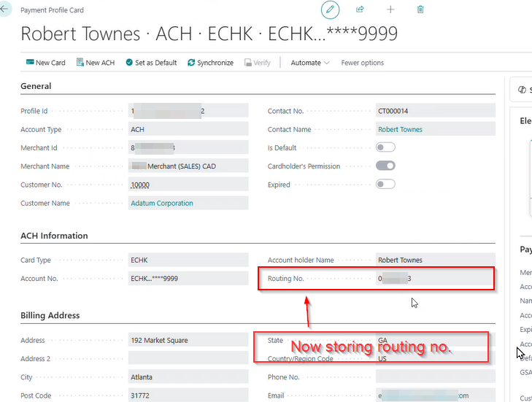Image resolution: width=532 pixels, height=402 pixels.
Task: Go back with the arrow icon
Action: (x=5, y=9)
